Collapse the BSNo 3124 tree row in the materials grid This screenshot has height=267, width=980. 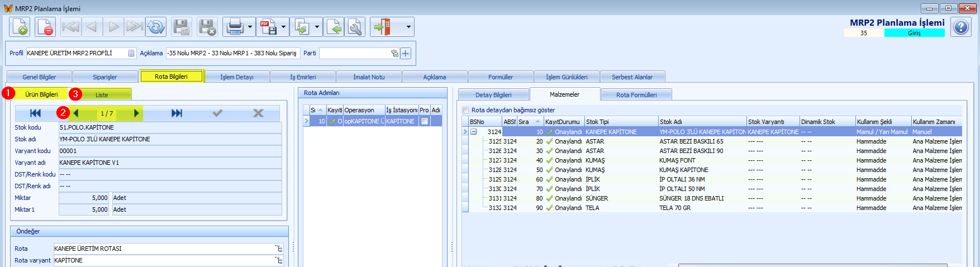[x=473, y=132]
